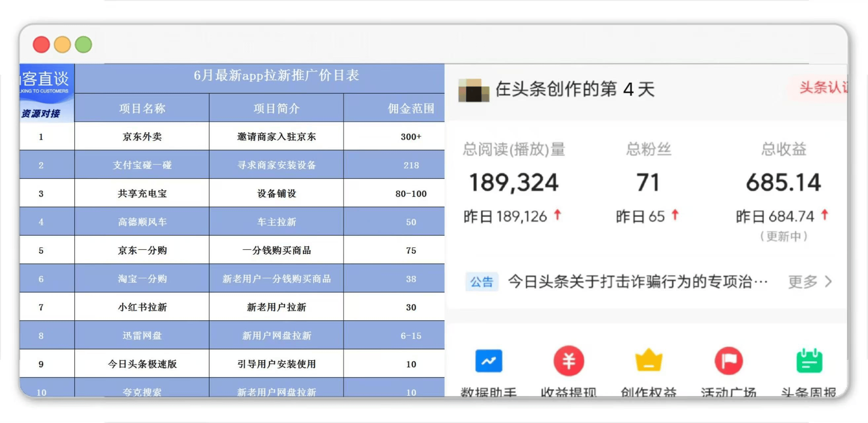Select the 高德顺风车 cell
This screenshot has width=868, height=423.
click(x=142, y=222)
